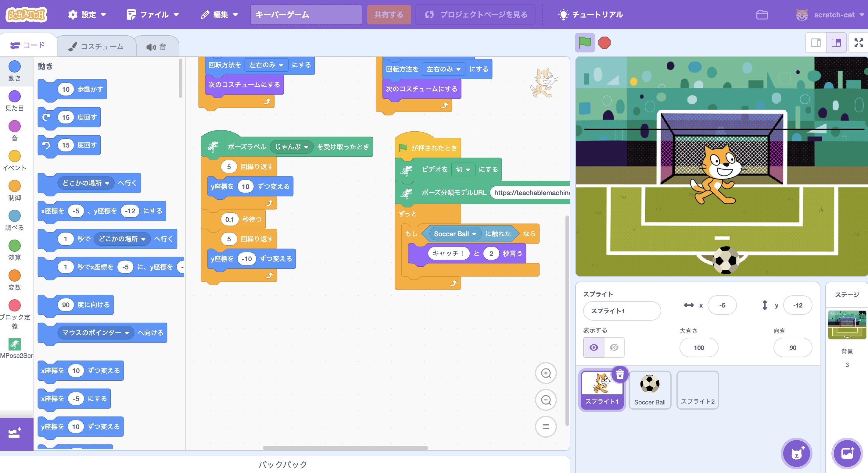This screenshot has width=868, height=473.
Task: Zoom in the code workspace
Action: [546, 373]
